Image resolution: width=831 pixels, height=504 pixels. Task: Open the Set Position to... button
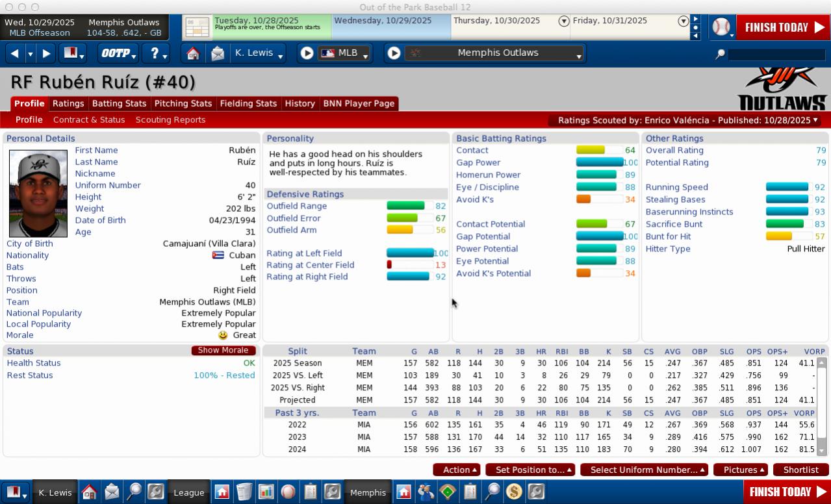point(530,470)
